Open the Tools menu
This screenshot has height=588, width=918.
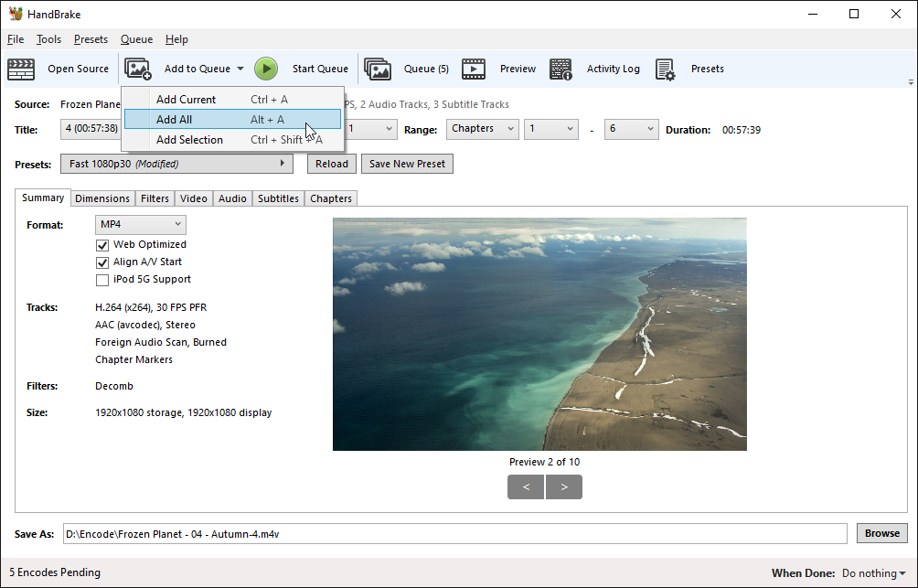(x=48, y=39)
